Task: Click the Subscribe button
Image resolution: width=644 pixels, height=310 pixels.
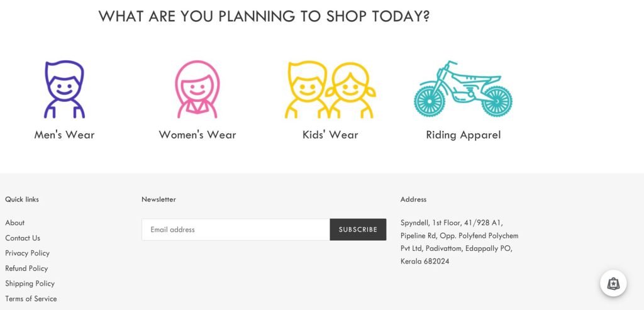Action: [358, 230]
